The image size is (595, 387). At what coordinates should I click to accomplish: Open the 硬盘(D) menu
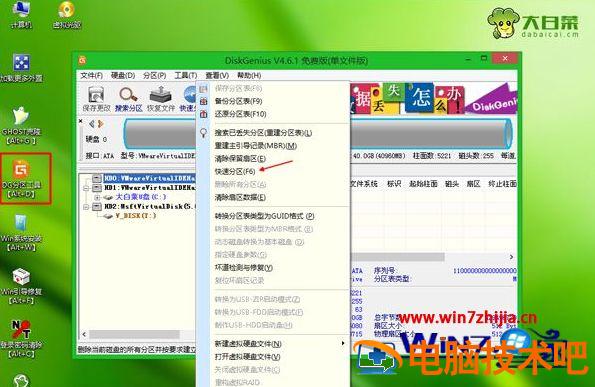tap(123, 76)
